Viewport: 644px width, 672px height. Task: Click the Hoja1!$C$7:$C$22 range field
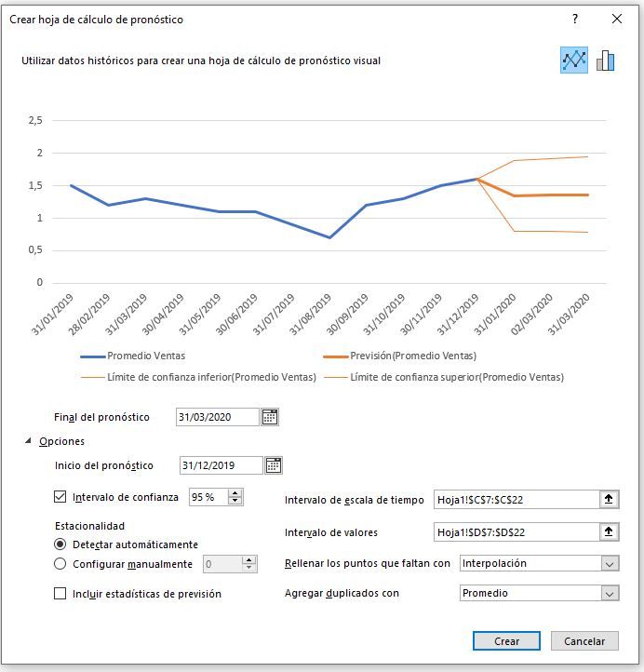(517, 499)
